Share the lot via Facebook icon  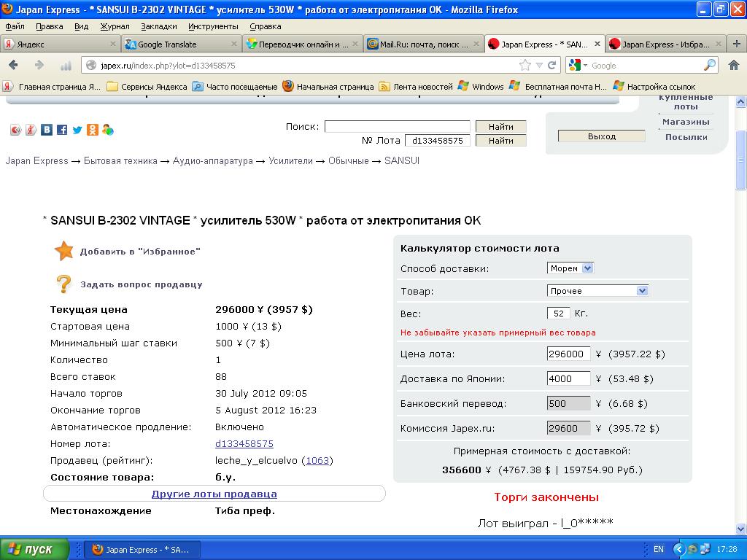coord(62,130)
